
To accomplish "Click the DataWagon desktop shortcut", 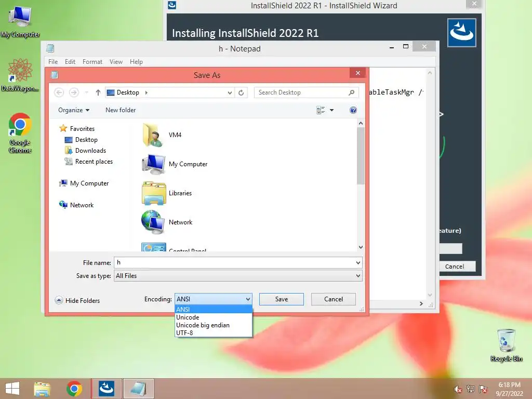I will 20,75.
